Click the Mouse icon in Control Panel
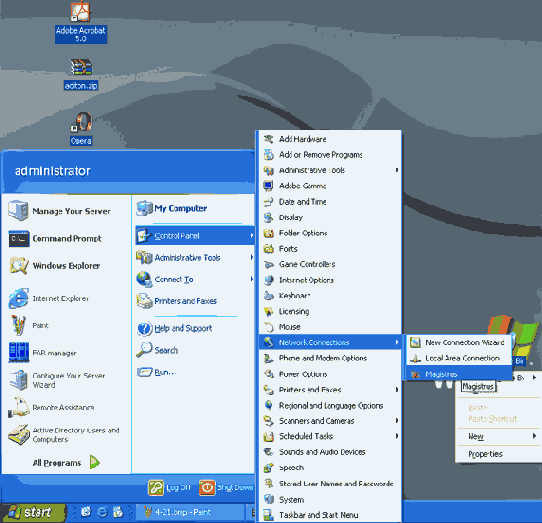The height and width of the screenshot is (523, 542). [269, 327]
